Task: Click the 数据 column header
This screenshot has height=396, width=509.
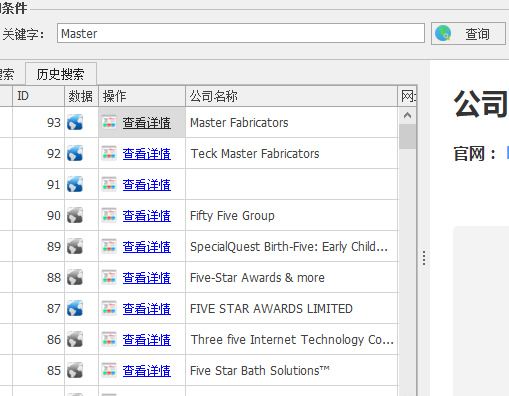Action: click(x=81, y=96)
